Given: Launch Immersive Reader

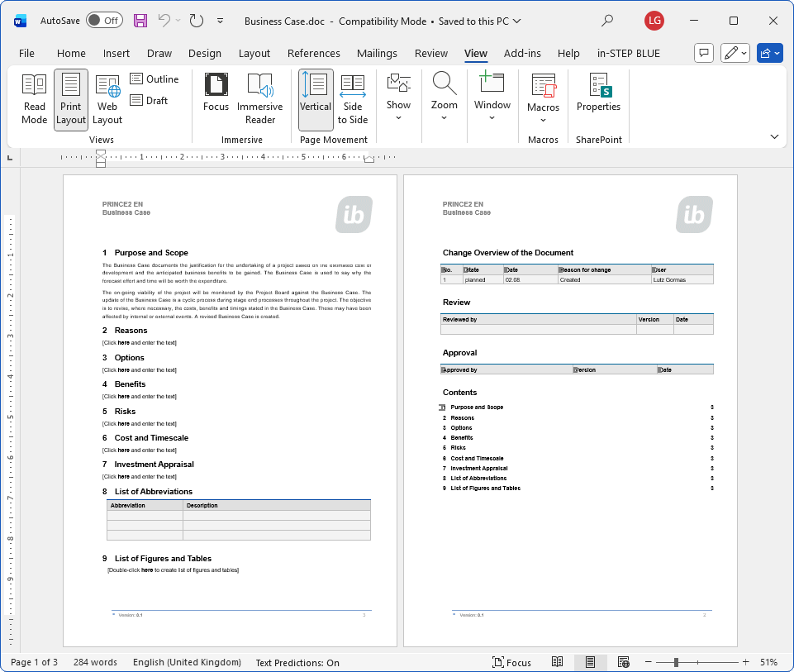Looking at the screenshot, I should pyautogui.click(x=259, y=99).
